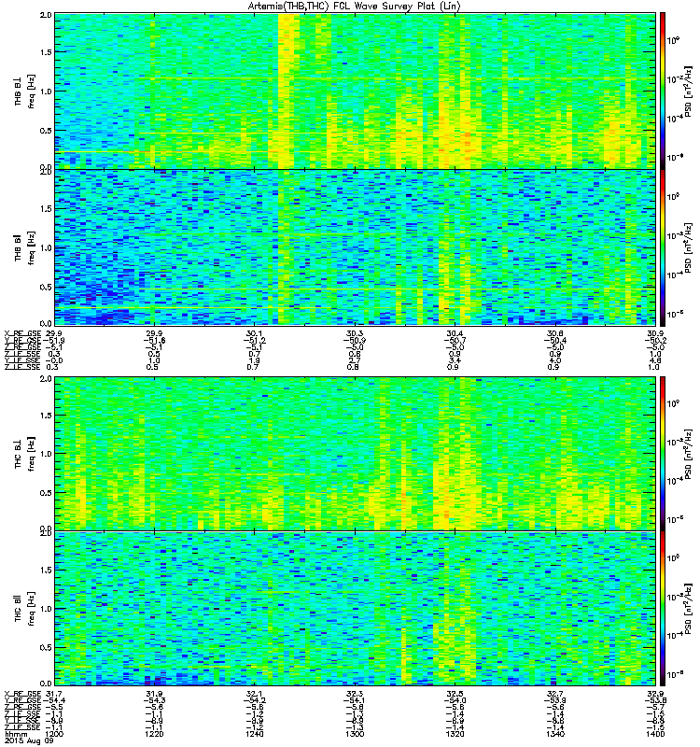The image size is (700, 747).
Task: Click the 1240 time tick label
Action: (x=254, y=734)
